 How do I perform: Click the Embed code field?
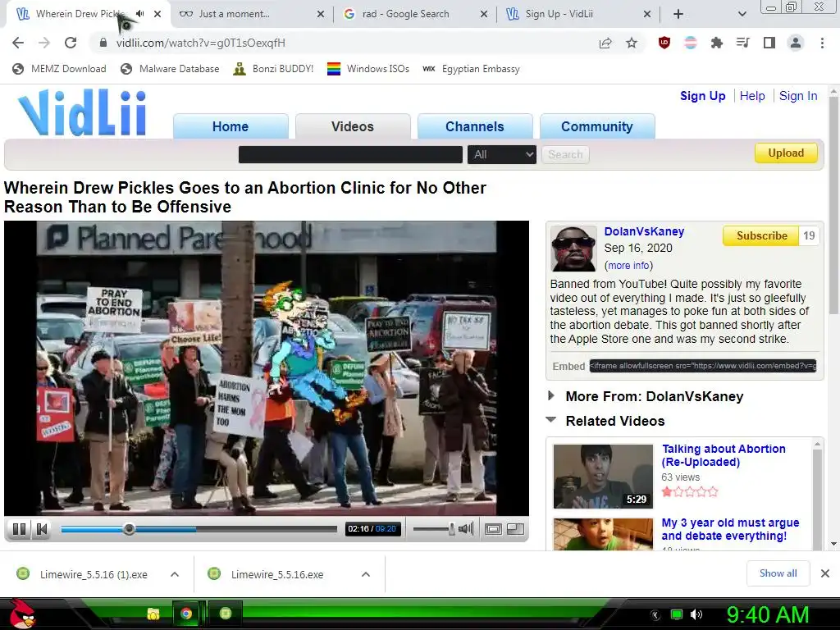[703, 366]
